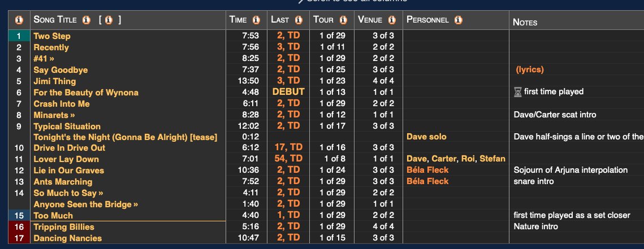Open the Say Goodbye song link
This screenshot has height=249, width=644.
[60, 70]
